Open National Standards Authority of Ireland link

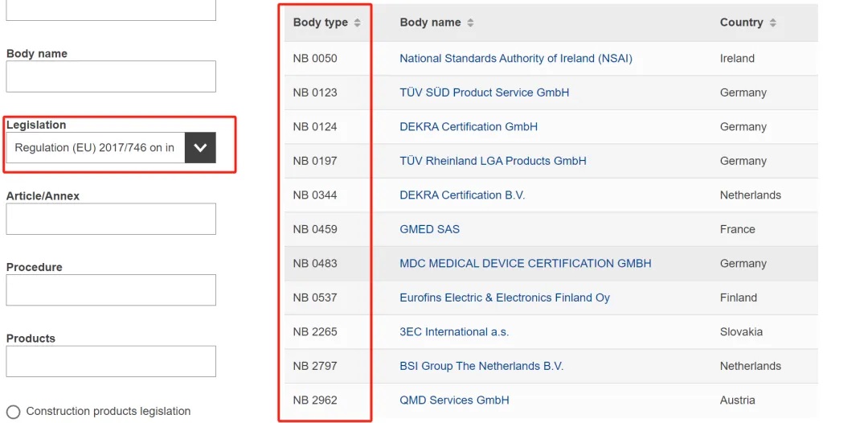pyautogui.click(x=516, y=58)
